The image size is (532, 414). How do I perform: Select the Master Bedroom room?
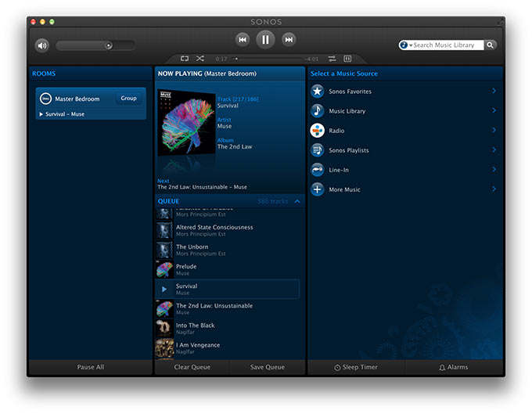(91, 103)
